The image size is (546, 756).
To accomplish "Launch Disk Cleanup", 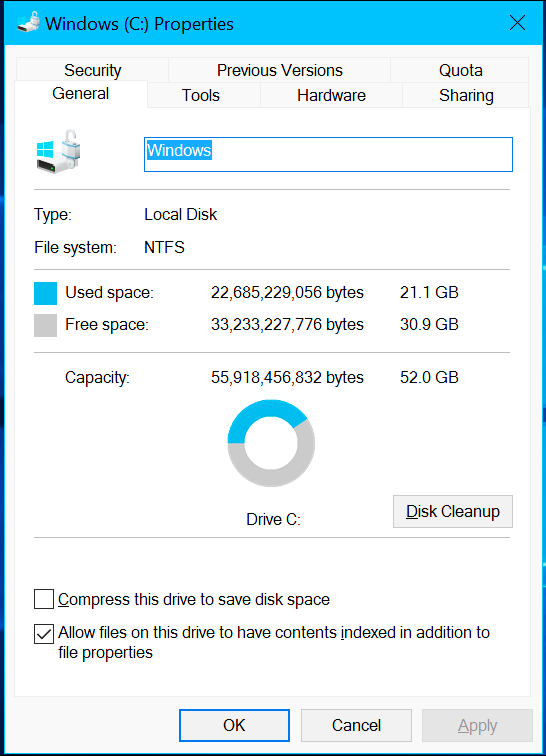I will [452, 511].
